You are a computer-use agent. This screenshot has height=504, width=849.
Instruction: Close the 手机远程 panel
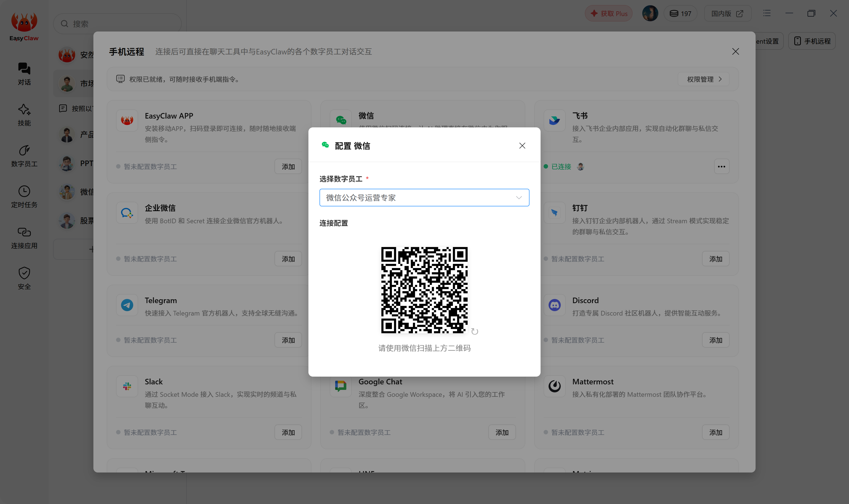point(736,51)
